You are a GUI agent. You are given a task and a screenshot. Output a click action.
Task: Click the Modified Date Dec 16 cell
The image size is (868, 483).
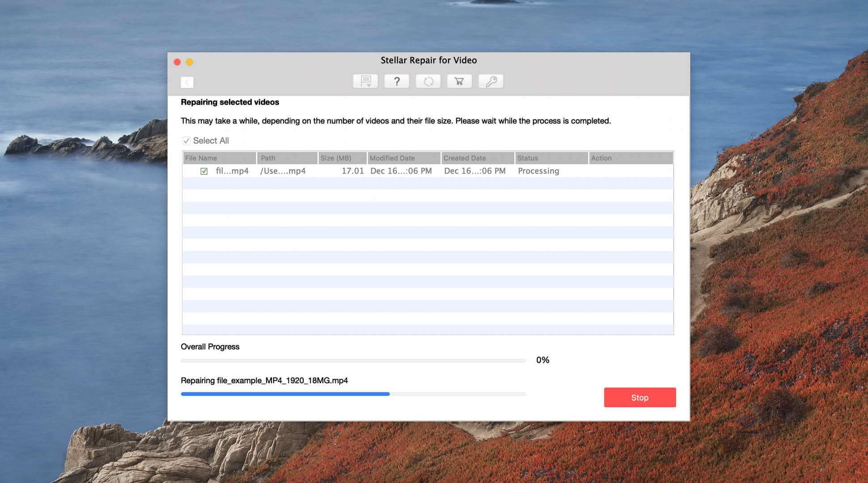click(x=401, y=171)
